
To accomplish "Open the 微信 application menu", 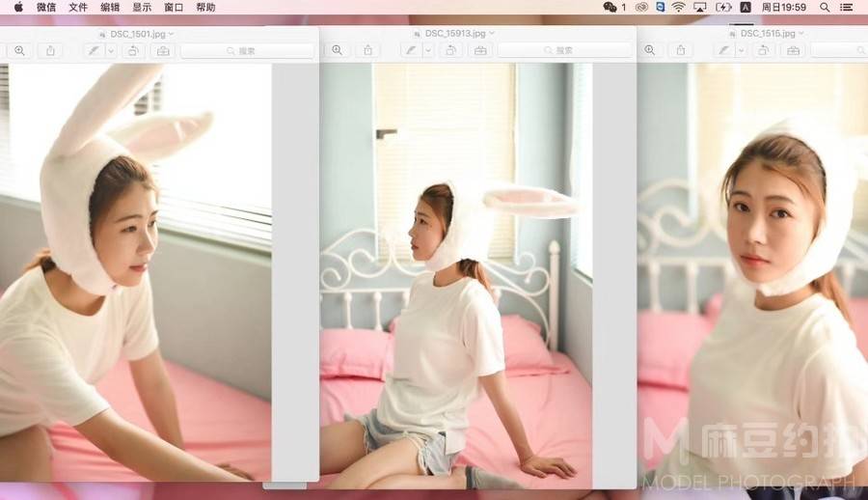I will click(x=46, y=7).
